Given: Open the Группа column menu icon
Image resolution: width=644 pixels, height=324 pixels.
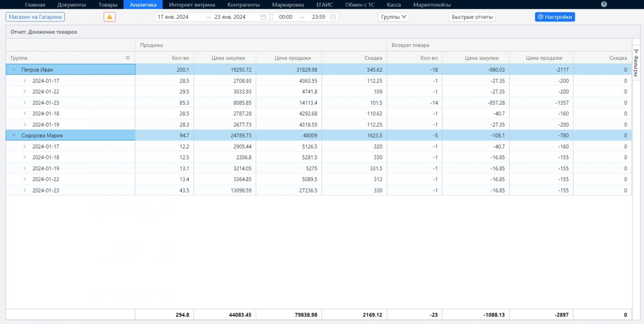Looking at the screenshot, I should [128, 58].
